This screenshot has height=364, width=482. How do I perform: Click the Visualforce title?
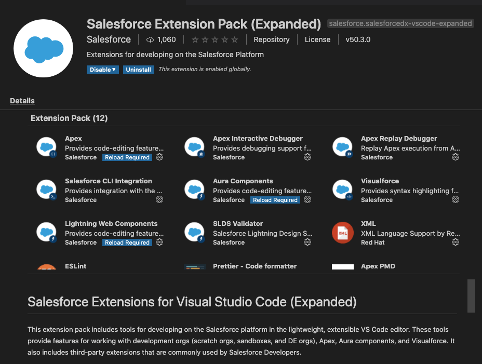point(380,181)
